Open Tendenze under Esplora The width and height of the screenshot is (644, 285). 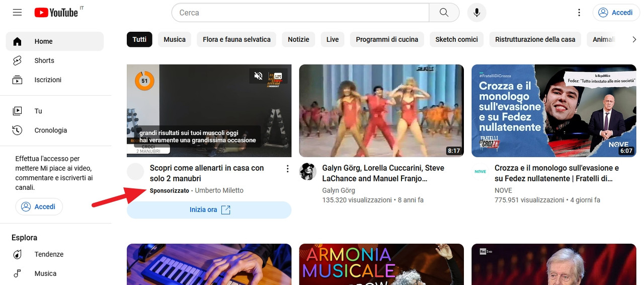(55, 254)
